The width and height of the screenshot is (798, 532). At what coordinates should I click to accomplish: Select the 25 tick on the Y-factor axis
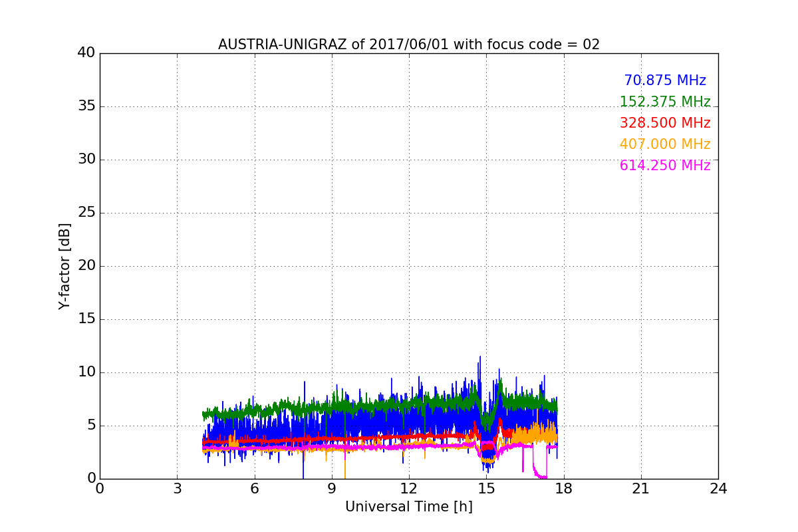point(86,213)
